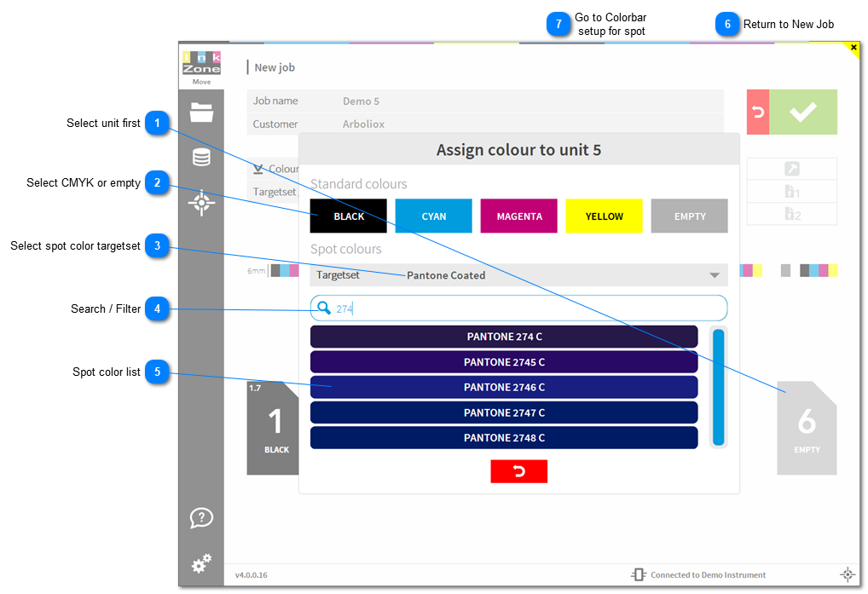Image resolution: width=868 pixels, height=594 pixels.
Task: Assign YELLOW standard colour
Action: 604,216
